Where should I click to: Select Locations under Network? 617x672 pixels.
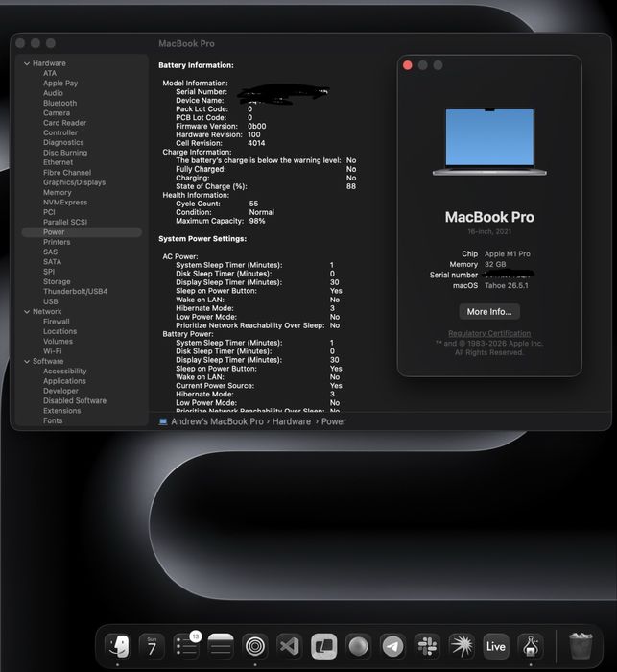pyautogui.click(x=60, y=331)
